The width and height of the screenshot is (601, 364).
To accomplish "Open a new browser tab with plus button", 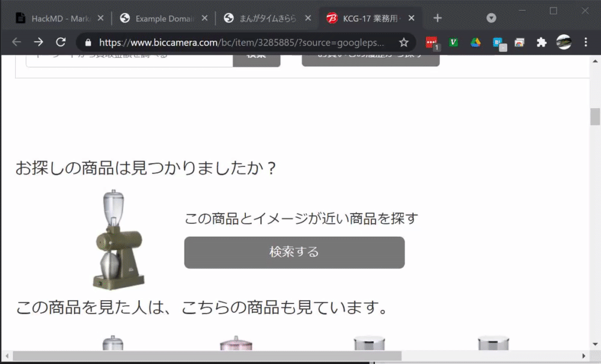I will [438, 18].
